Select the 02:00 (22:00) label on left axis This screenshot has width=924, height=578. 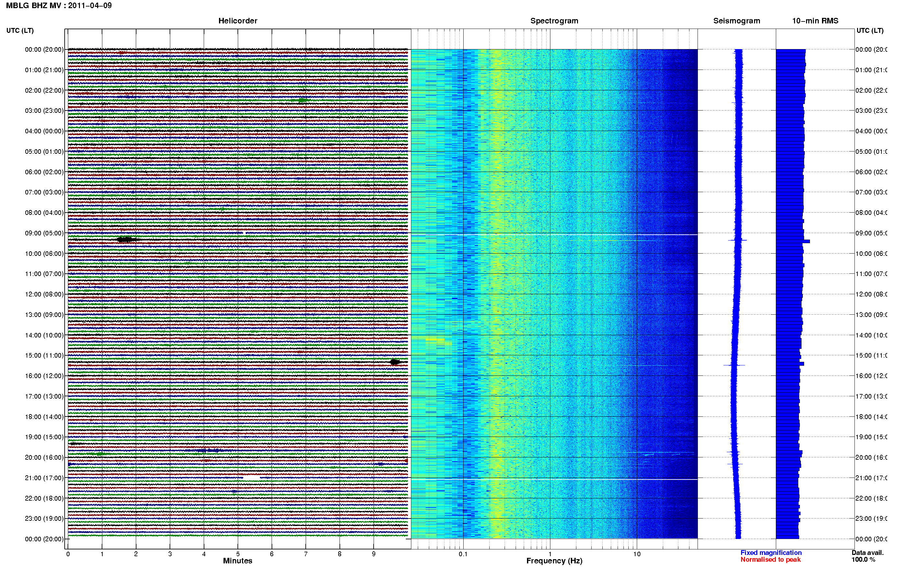(x=44, y=90)
